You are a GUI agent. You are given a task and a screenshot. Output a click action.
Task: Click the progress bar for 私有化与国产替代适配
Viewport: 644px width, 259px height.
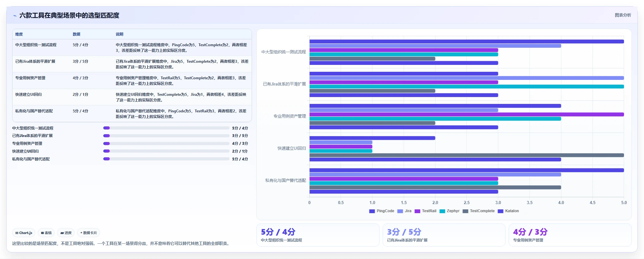(x=166, y=159)
